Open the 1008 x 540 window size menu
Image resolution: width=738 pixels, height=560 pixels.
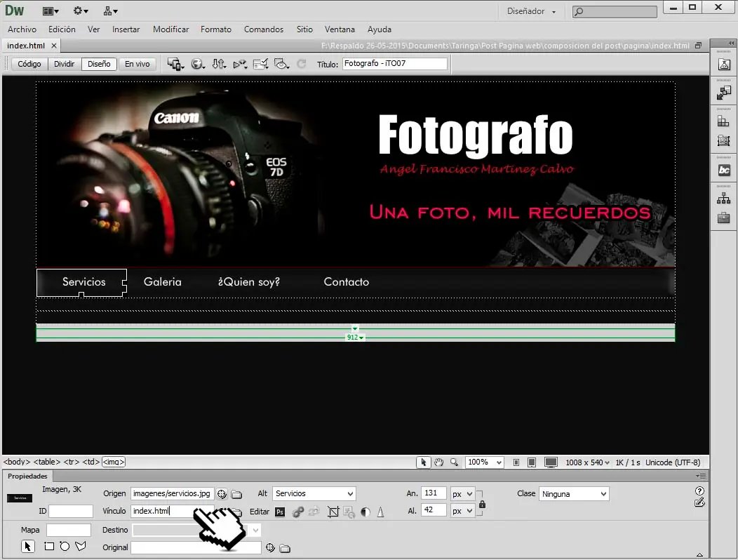587,462
